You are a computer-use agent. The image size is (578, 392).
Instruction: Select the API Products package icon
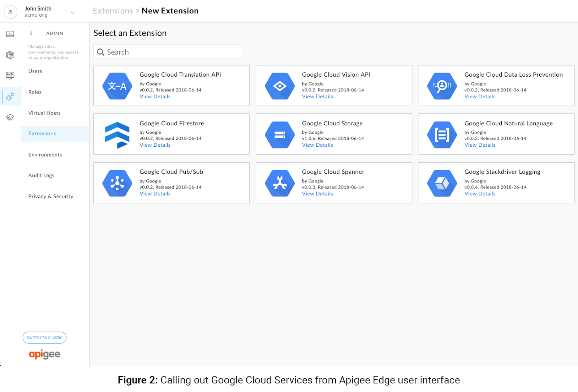tap(10, 55)
